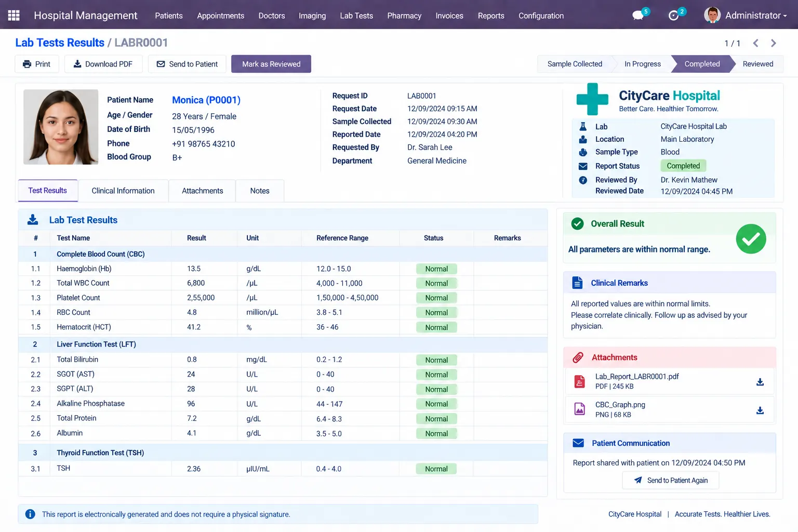Open the activities clock icon
The image size is (798, 532).
click(674, 16)
